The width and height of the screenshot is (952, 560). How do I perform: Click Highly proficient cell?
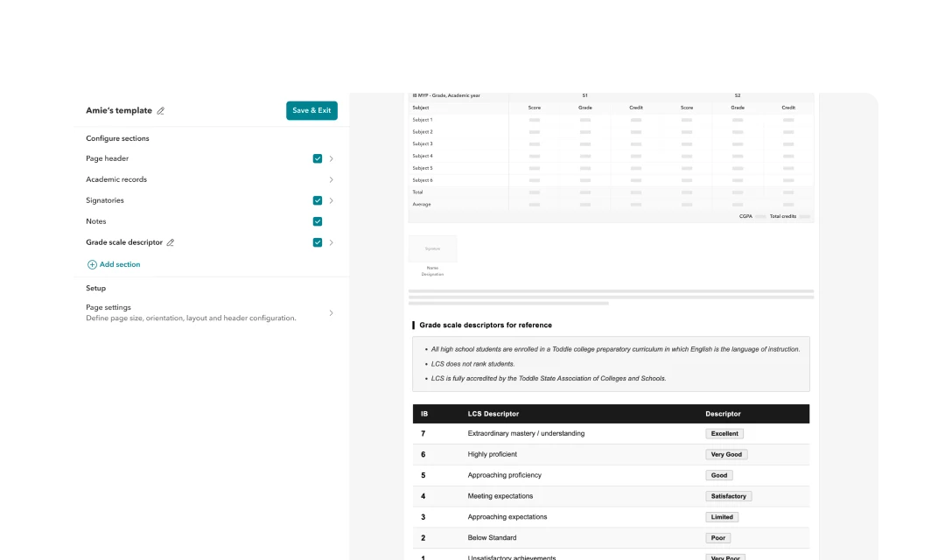point(492,454)
